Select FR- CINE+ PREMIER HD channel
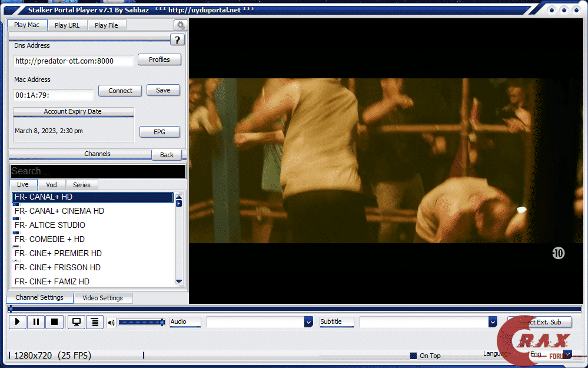 click(x=58, y=253)
